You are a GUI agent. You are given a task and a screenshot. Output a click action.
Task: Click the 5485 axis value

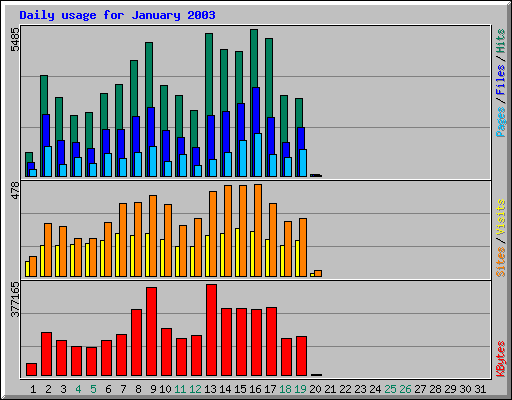point(15,39)
